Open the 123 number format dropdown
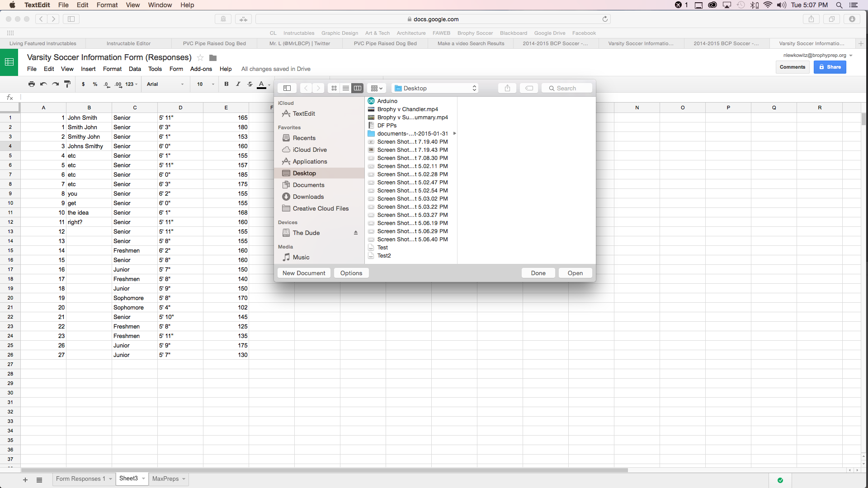Viewport: 868px width, 488px height. pos(132,84)
